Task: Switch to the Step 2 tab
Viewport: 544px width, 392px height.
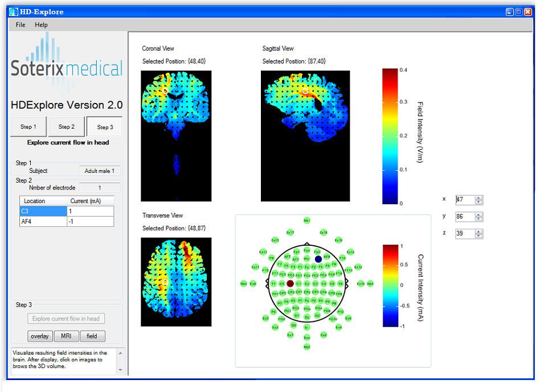Action: (66, 127)
